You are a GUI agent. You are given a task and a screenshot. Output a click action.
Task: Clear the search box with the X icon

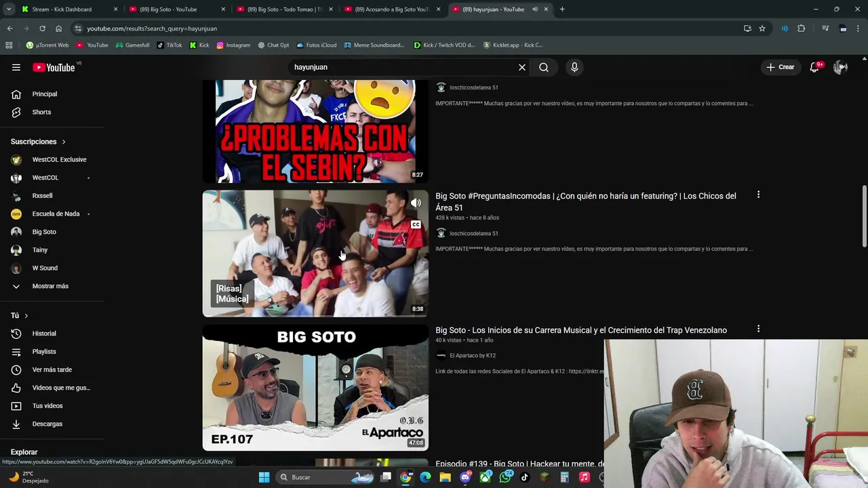(x=522, y=67)
